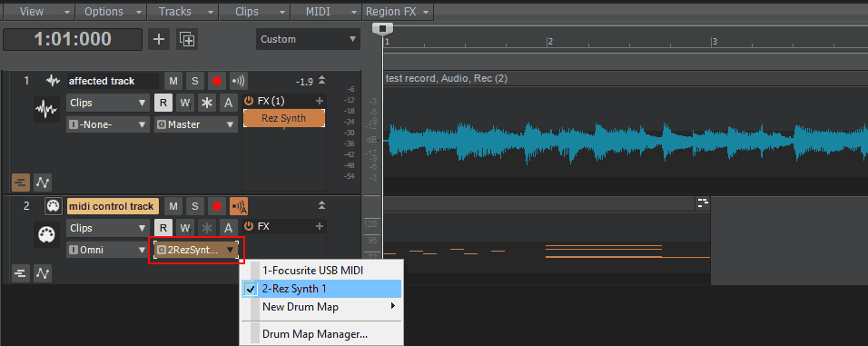Viewport: 868px width, 346px height.
Task: Solo the midi control track
Action: click(x=195, y=206)
